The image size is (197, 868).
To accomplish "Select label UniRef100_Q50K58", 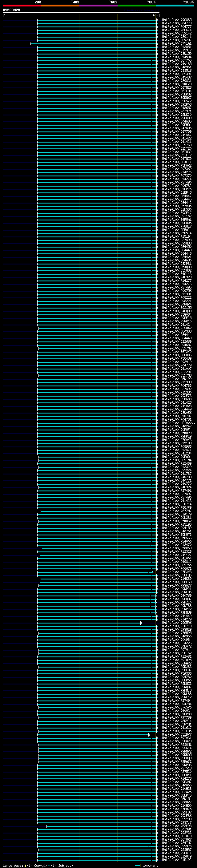I will (x=176, y=548).
